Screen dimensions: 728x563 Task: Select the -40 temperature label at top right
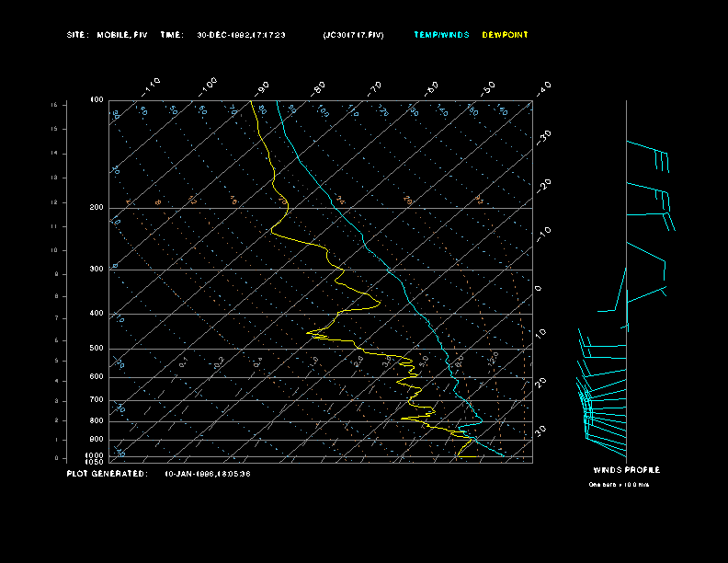point(543,87)
